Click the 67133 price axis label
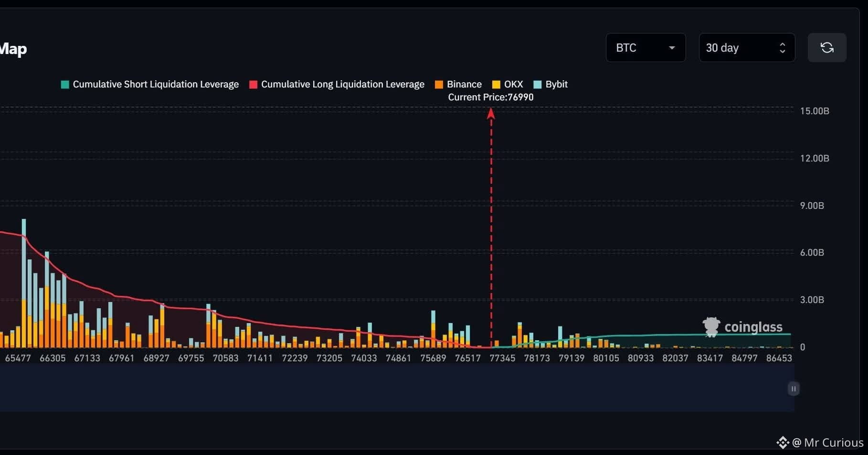Screen dimensions: 868x455 (x=87, y=358)
